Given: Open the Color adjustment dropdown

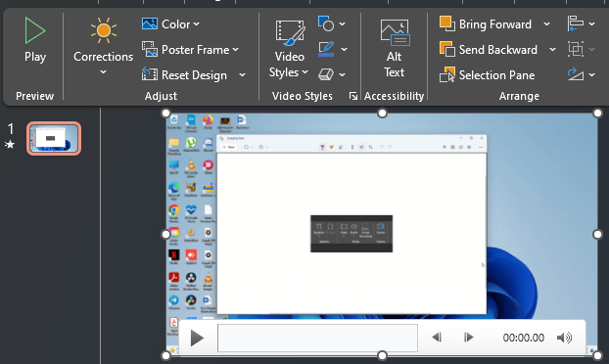Looking at the screenshot, I should pos(171,24).
